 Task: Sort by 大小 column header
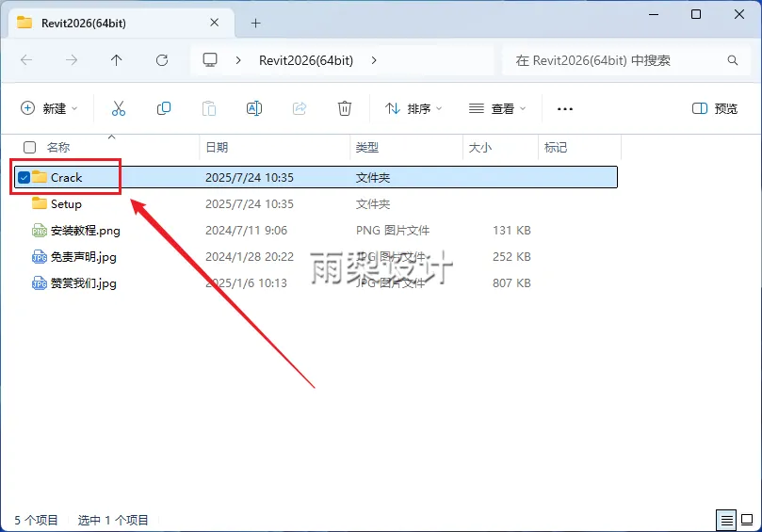(480, 147)
